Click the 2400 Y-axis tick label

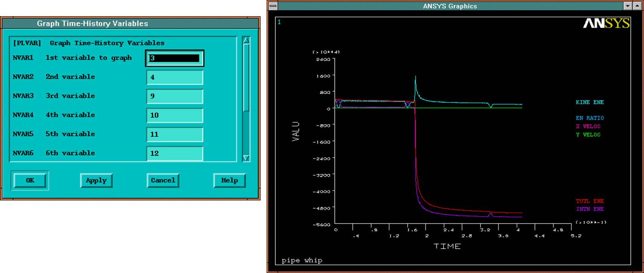click(x=323, y=59)
